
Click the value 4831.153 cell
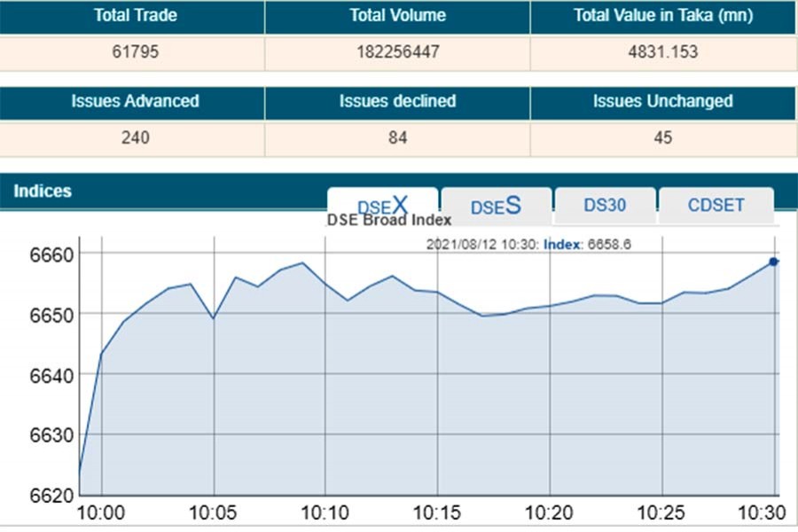click(662, 52)
